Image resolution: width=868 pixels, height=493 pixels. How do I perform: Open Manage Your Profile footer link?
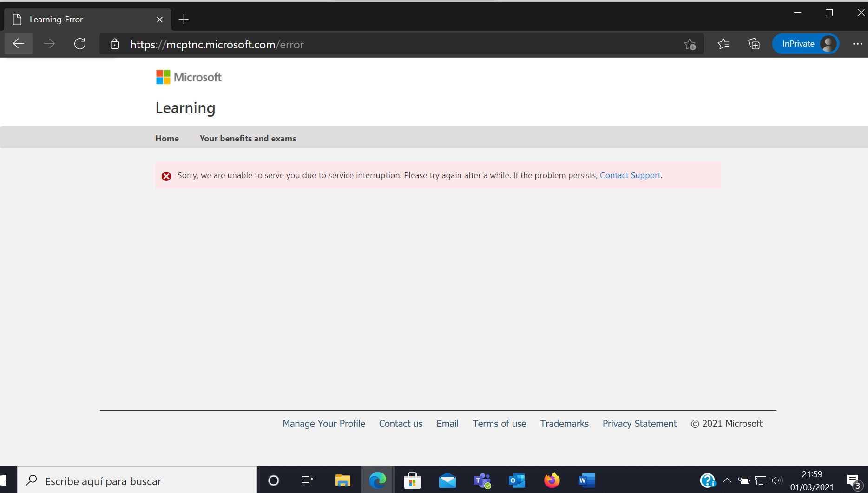324,424
